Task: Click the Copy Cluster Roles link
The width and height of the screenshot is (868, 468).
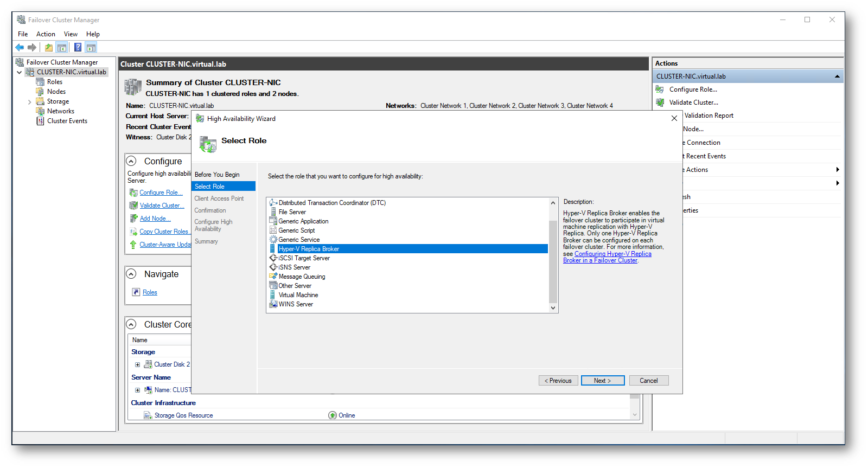Action: 165,232
